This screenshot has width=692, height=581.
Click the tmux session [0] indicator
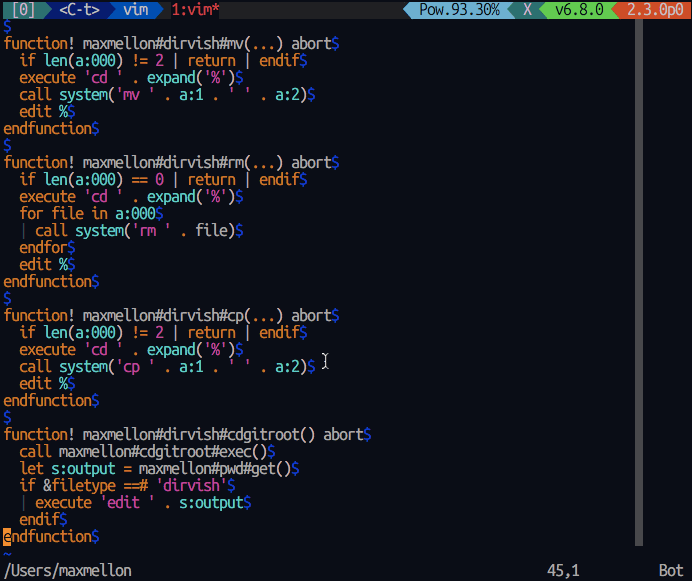24,9
